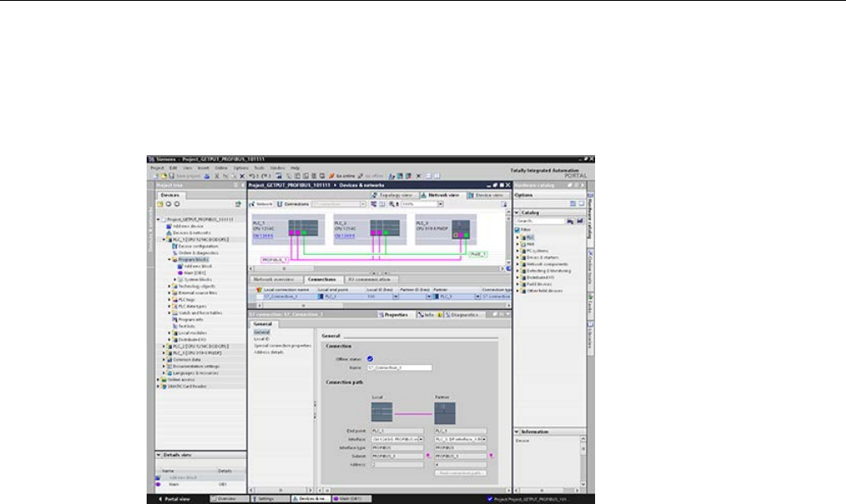Open the Local interface dropdown
846x504 pixels.
(420, 440)
